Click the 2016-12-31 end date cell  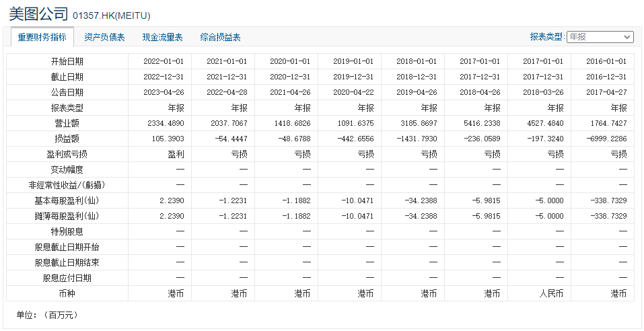606,77
